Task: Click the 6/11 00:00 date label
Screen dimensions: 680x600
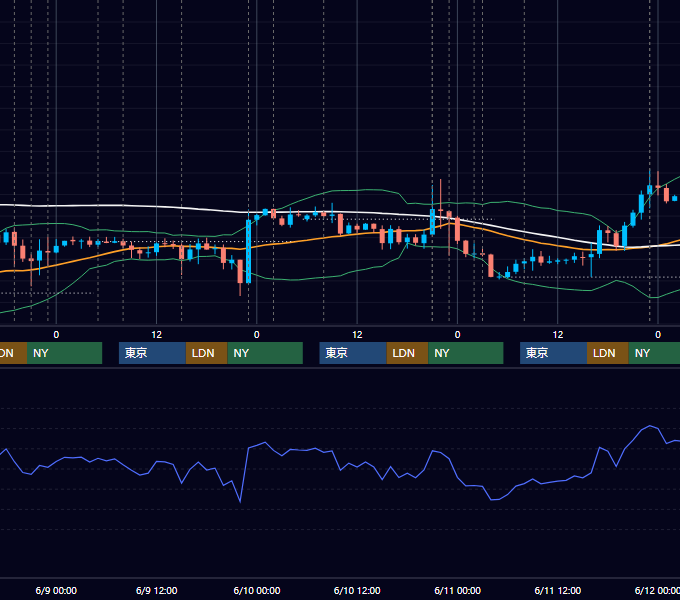Action: click(x=458, y=590)
